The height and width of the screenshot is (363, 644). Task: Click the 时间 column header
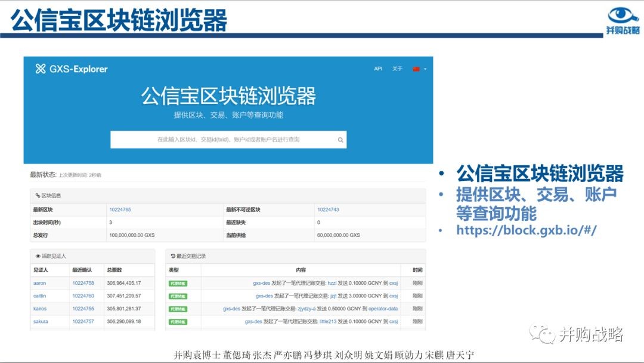[x=417, y=270]
